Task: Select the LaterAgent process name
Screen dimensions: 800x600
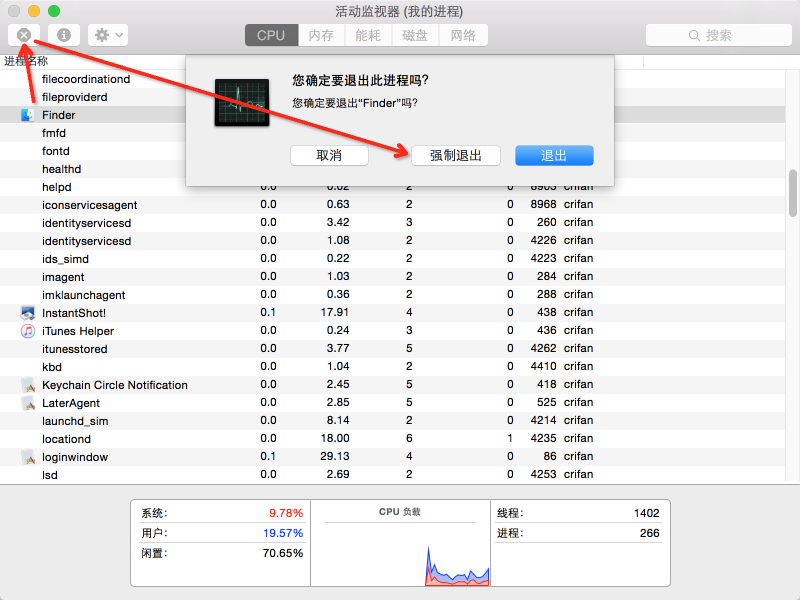Action: [x=71, y=403]
